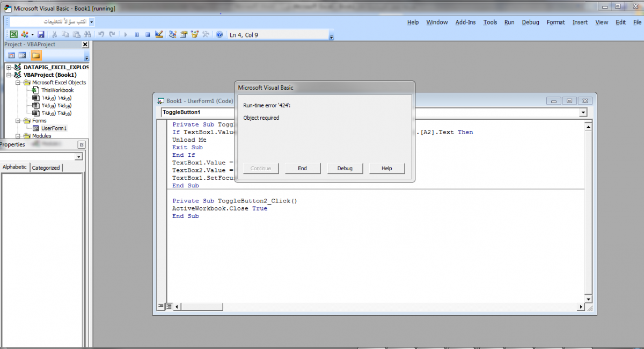
Task: Click View Object icon in Project panel
Action: point(22,55)
